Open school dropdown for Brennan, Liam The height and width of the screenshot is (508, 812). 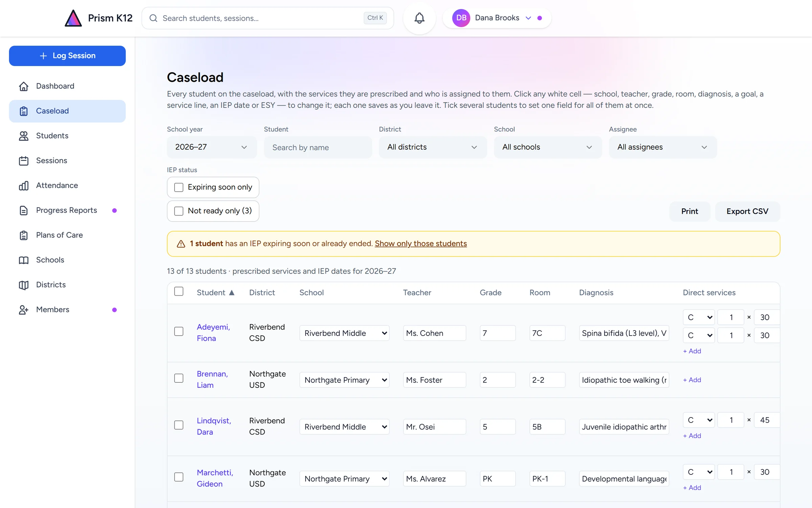(344, 380)
